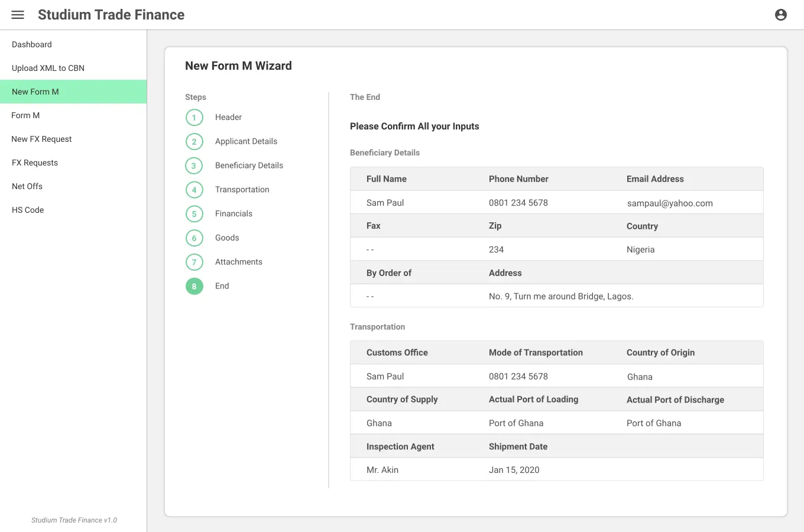Jump to the Applicant Details step label
Viewport: 804px width, 532px height.
246,141
